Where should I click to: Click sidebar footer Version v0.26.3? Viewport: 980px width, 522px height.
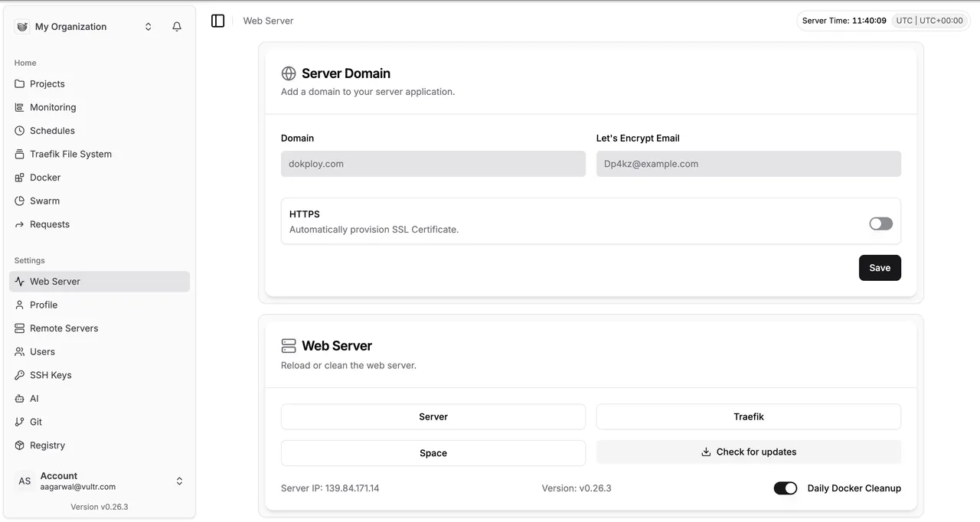tap(100, 507)
